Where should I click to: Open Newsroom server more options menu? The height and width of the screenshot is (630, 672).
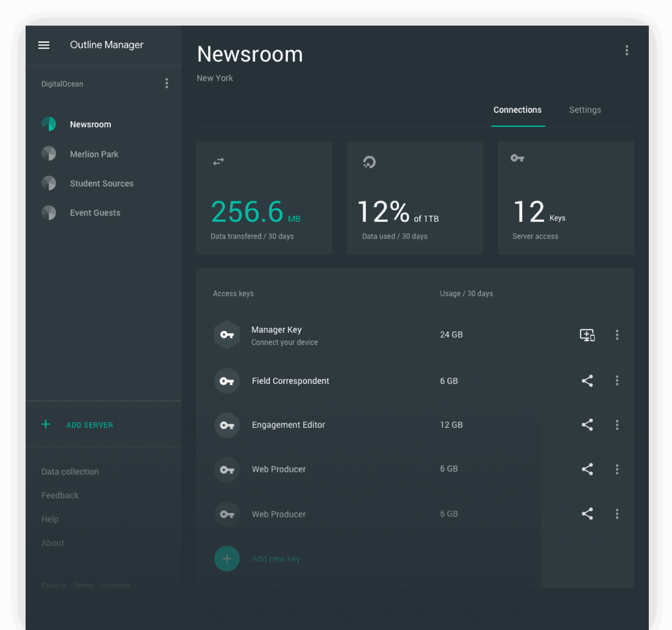tap(626, 50)
